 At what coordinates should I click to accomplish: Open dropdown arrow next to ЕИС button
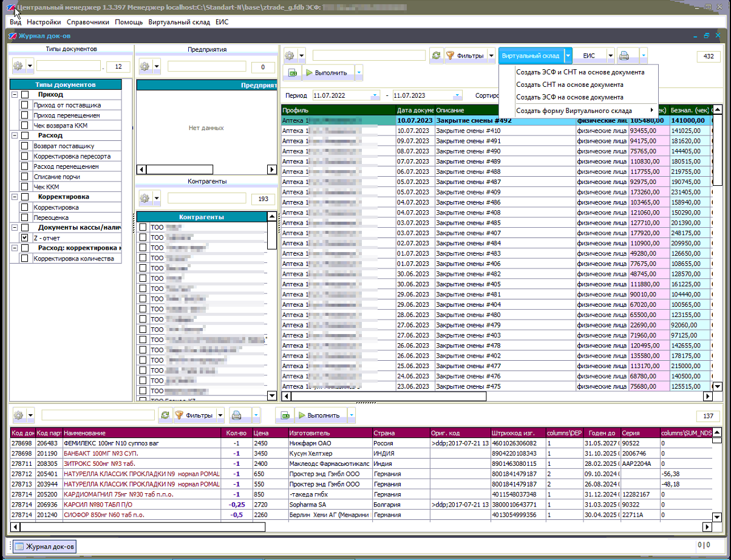point(610,56)
